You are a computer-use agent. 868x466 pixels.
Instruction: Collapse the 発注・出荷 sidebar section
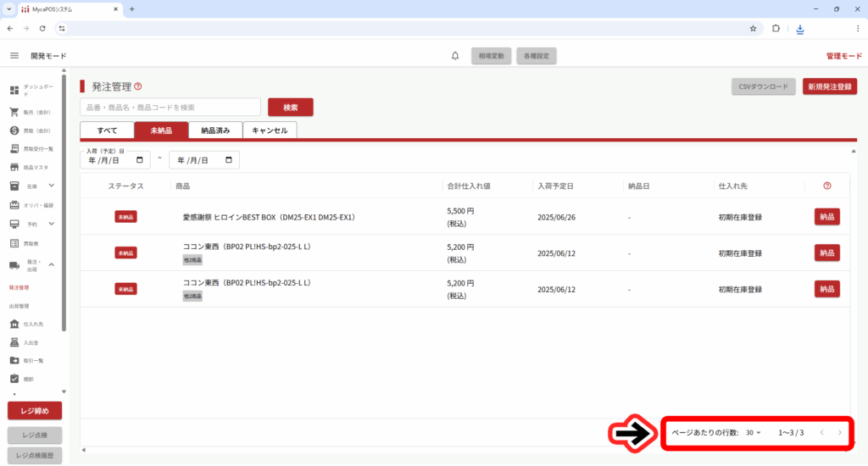tap(51, 264)
